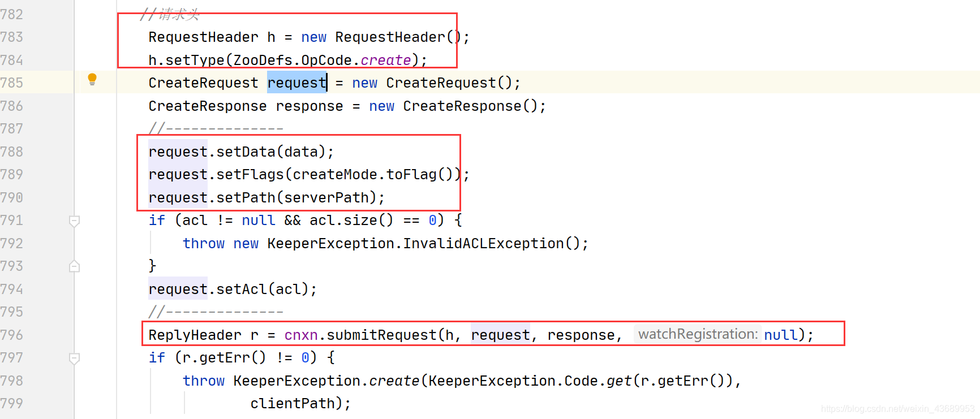Click line number 796 in gutter
980x419 pixels.
(12, 335)
